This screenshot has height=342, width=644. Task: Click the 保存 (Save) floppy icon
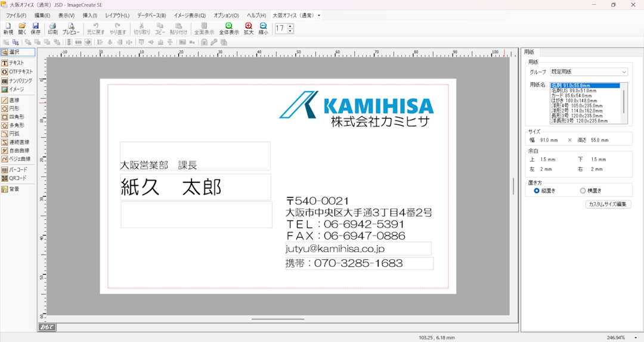coord(36,29)
